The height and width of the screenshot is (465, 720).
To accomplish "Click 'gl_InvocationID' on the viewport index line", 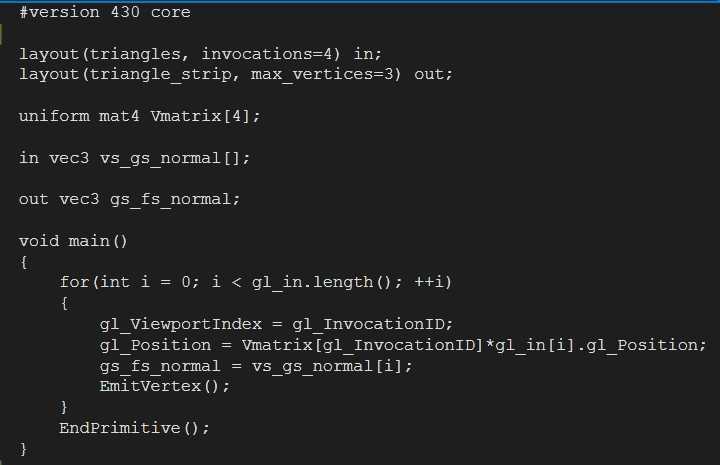I will click(x=368, y=324).
